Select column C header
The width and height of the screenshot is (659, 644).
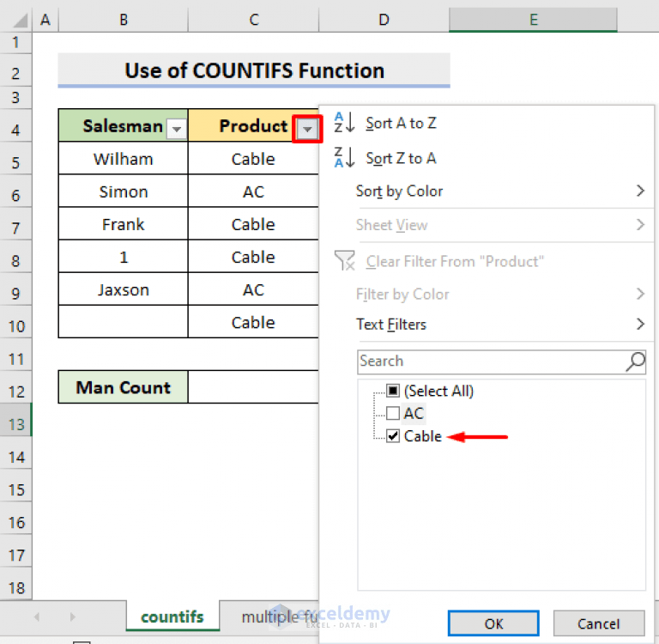[253, 20]
